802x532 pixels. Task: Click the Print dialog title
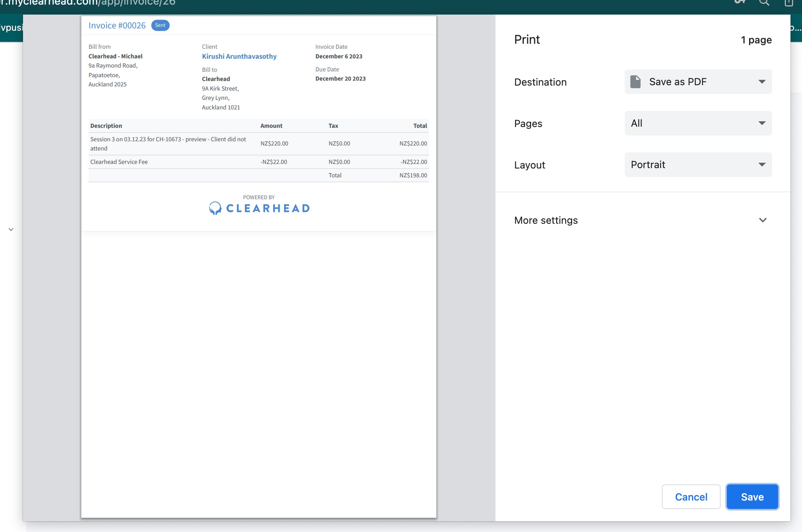tap(527, 40)
